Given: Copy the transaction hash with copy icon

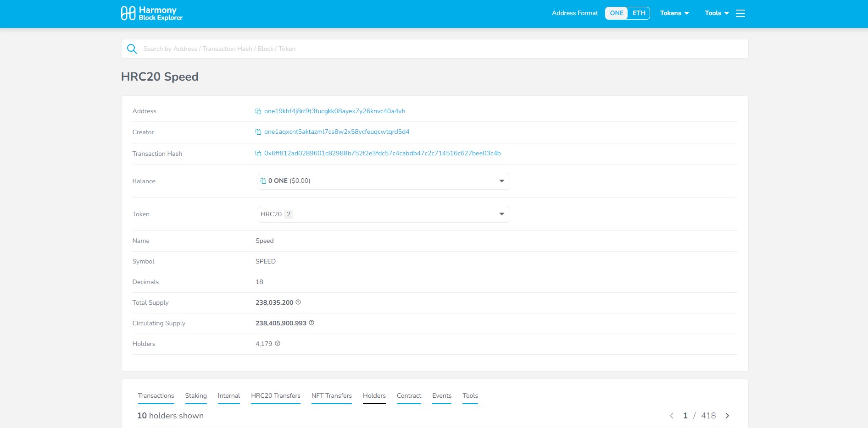Looking at the screenshot, I should (258, 154).
